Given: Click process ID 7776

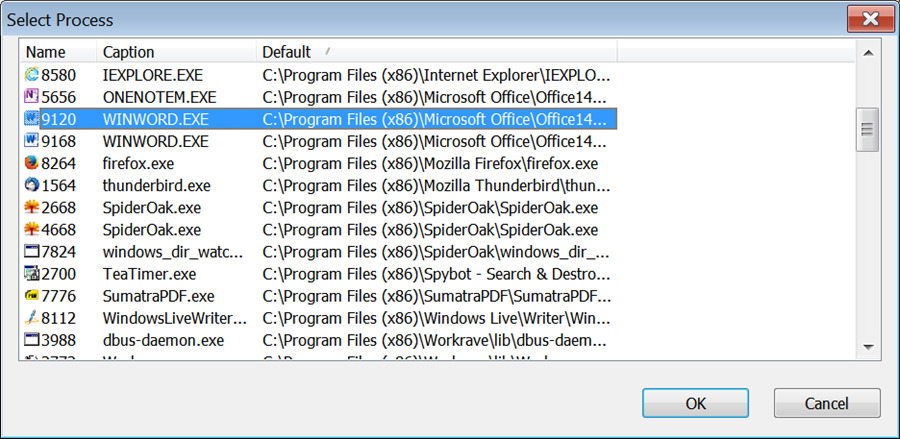Looking at the screenshot, I should coord(59,296).
